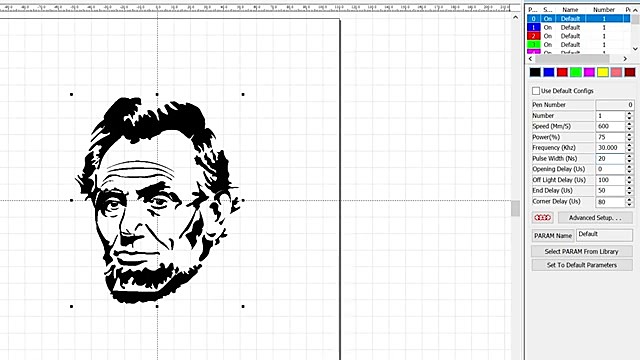The height and width of the screenshot is (360, 640).
Task: Click Select PARAM From Library button
Action: [582, 251]
